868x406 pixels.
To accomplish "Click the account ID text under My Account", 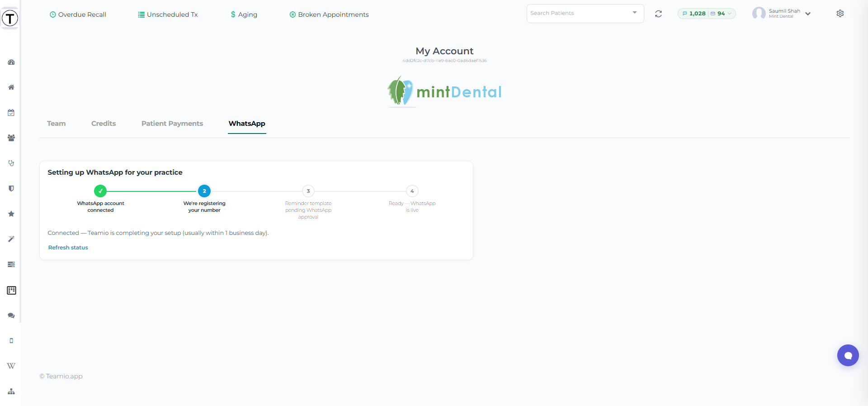I will (x=444, y=61).
